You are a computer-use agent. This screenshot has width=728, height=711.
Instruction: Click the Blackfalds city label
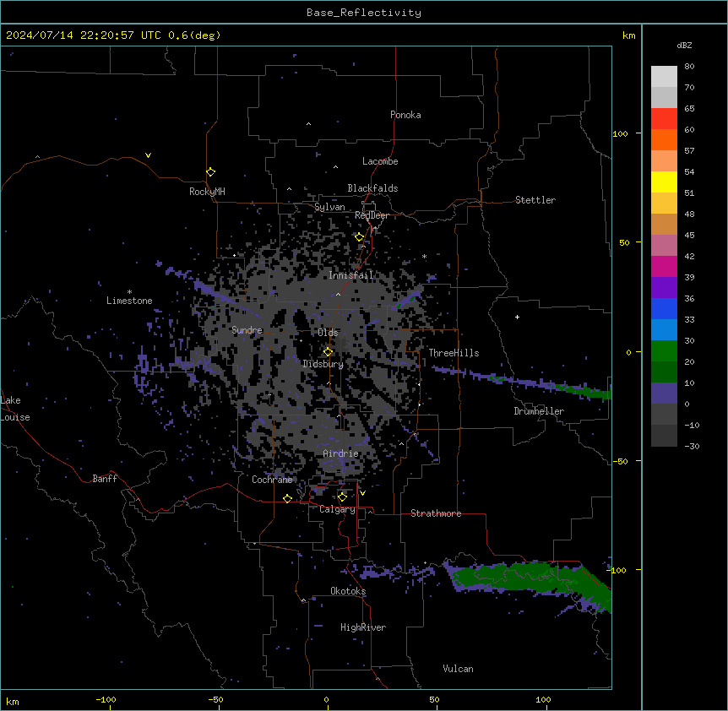372,188
